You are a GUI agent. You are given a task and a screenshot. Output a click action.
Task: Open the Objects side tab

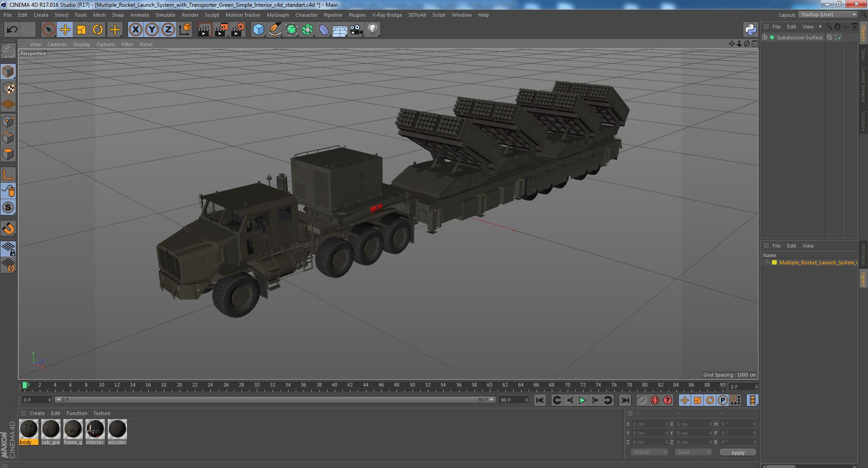click(x=863, y=33)
